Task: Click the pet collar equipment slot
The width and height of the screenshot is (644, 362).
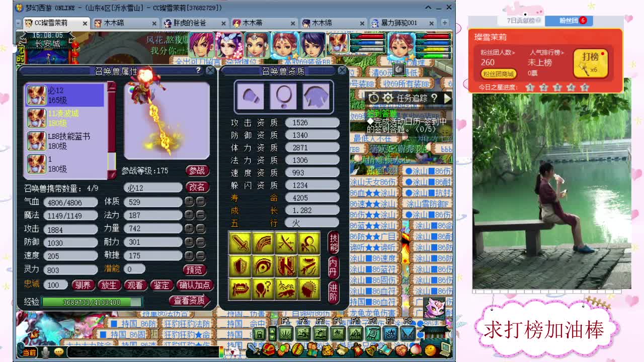Action: coord(283,96)
